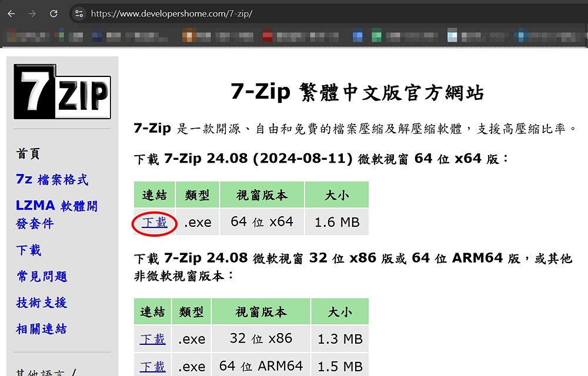Reload the page with the refresh icon
Image resolution: width=588 pixels, height=376 pixels.
coord(54,14)
